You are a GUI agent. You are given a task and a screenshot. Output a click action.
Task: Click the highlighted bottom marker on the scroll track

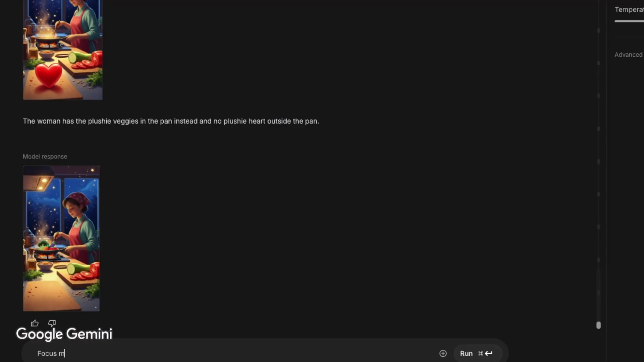pyautogui.click(x=598, y=325)
